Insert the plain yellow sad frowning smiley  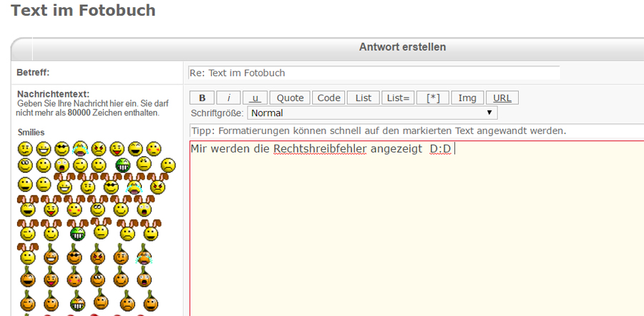(x=168, y=166)
